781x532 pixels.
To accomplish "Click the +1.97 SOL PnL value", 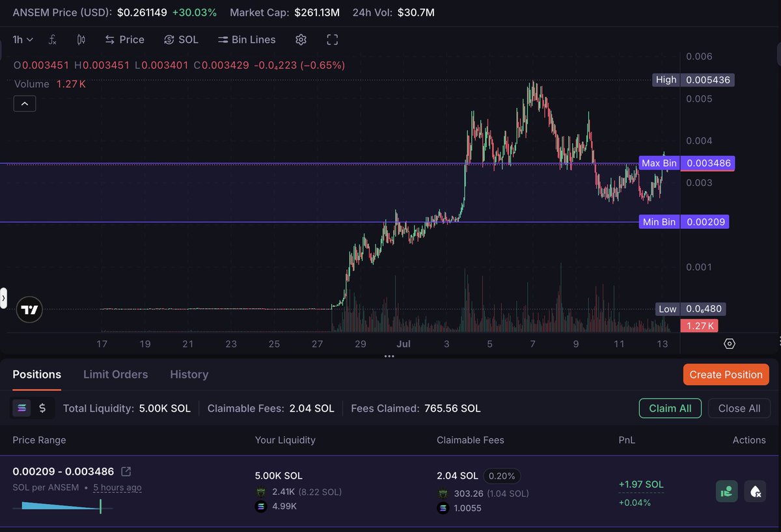I will pos(641,485).
